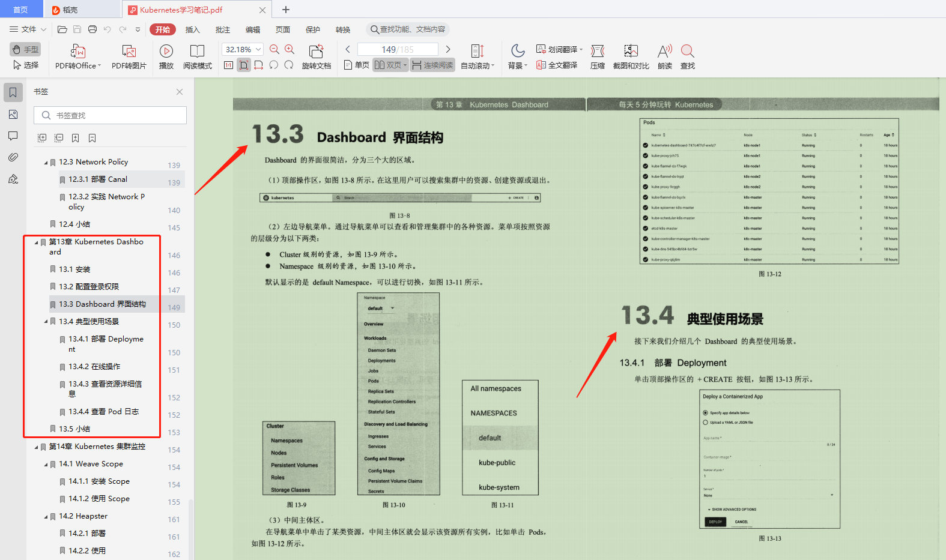The height and width of the screenshot is (560, 946).
Task: Click the undo arrow icon
Action: (108, 29)
